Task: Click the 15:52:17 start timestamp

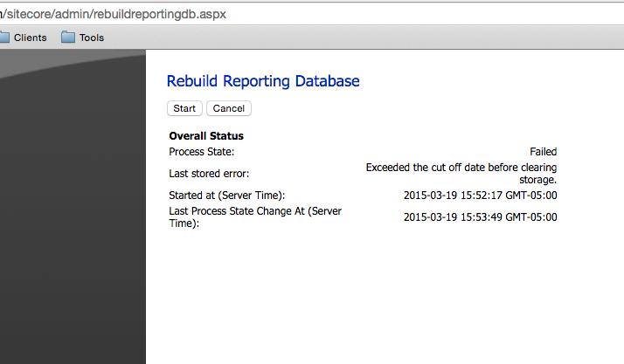Action: (480, 196)
